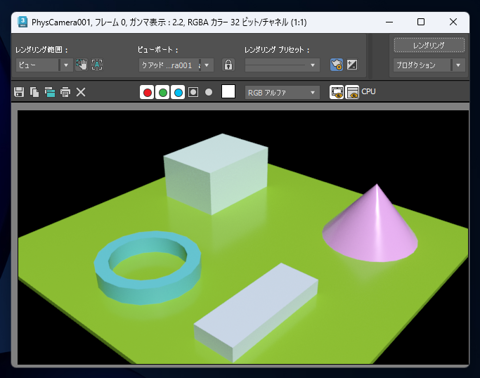Maximize the rendered frame window

click(421, 22)
